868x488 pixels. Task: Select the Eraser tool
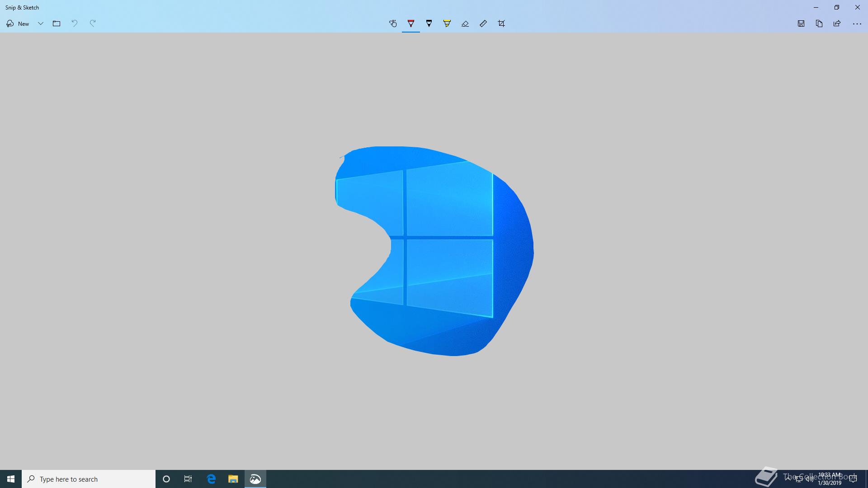tap(465, 23)
